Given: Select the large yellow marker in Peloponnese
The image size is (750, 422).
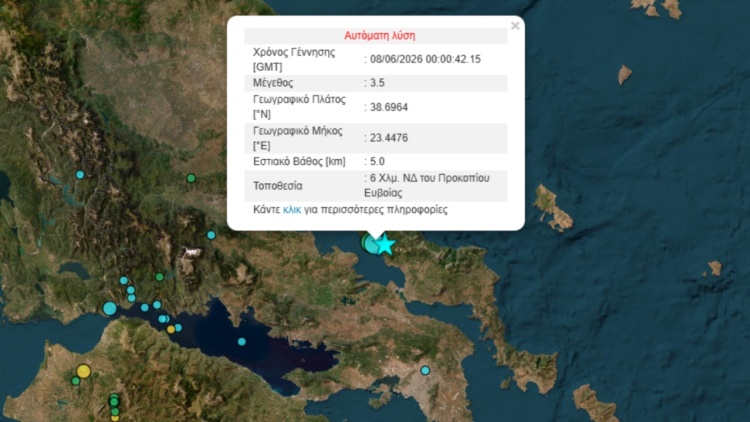Looking at the screenshot, I should click(84, 371).
